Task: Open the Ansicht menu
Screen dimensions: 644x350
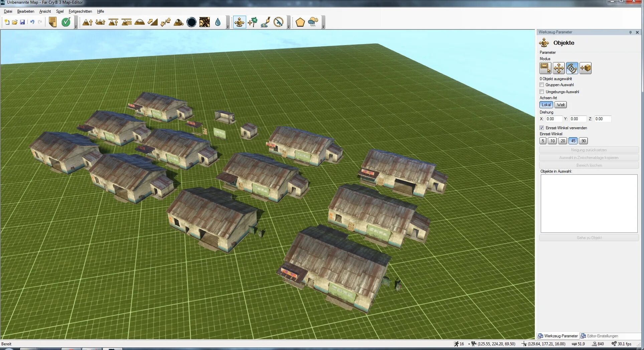Action: coord(45,11)
